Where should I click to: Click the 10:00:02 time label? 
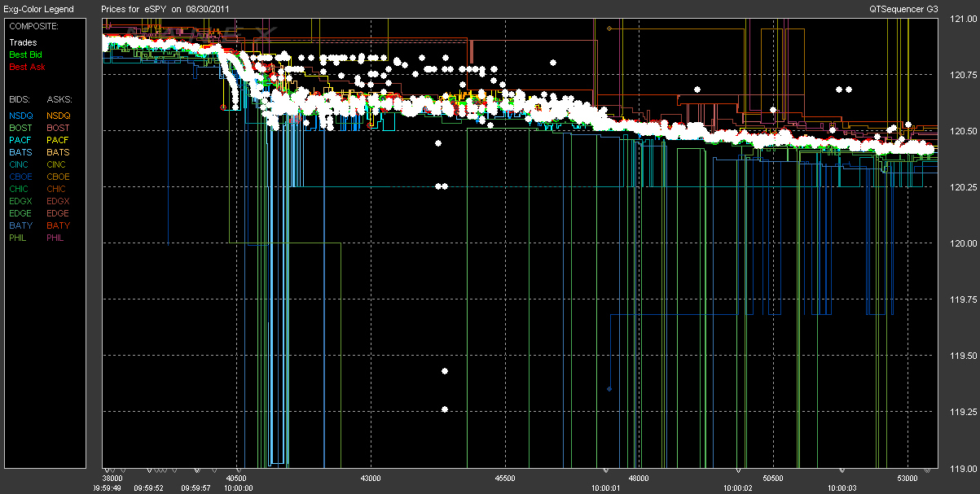pyautogui.click(x=738, y=487)
